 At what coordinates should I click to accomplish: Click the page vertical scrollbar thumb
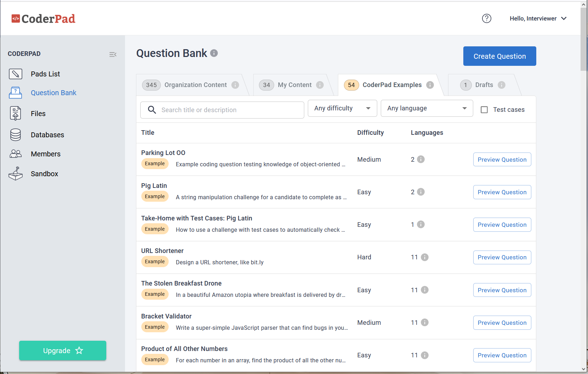coord(584,39)
